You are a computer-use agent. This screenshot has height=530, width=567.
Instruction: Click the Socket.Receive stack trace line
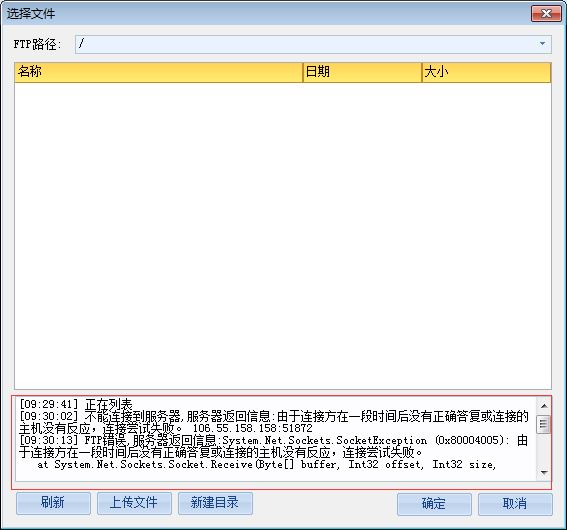tap(267, 464)
